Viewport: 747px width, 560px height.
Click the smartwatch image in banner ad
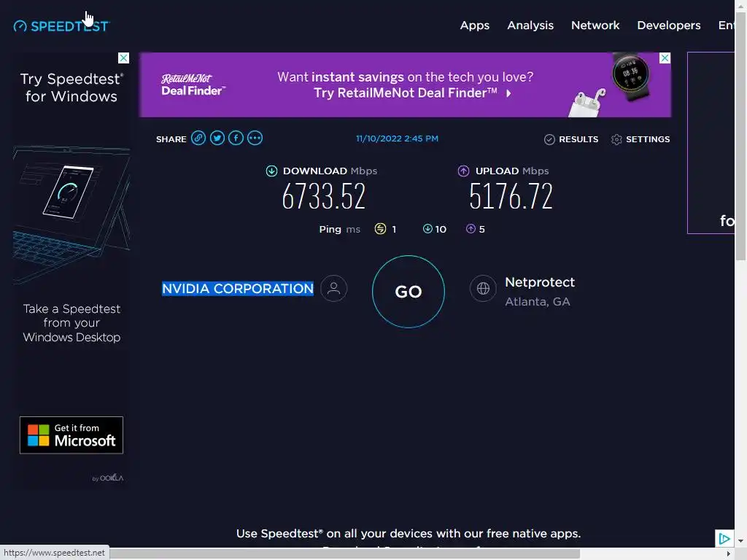click(x=630, y=75)
